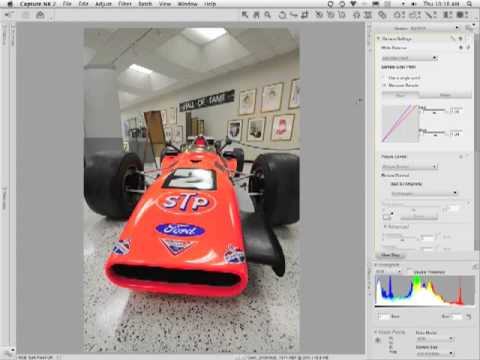This screenshot has height=360, width=480.
Task: Select the crop tool
Action: point(304,15)
